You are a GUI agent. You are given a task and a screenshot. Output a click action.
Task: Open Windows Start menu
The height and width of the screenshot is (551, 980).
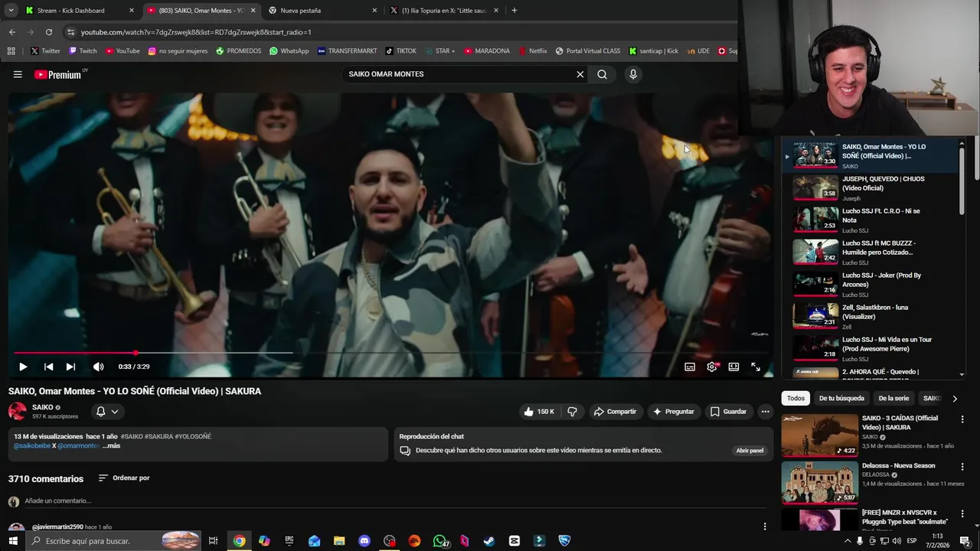click(x=13, y=541)
